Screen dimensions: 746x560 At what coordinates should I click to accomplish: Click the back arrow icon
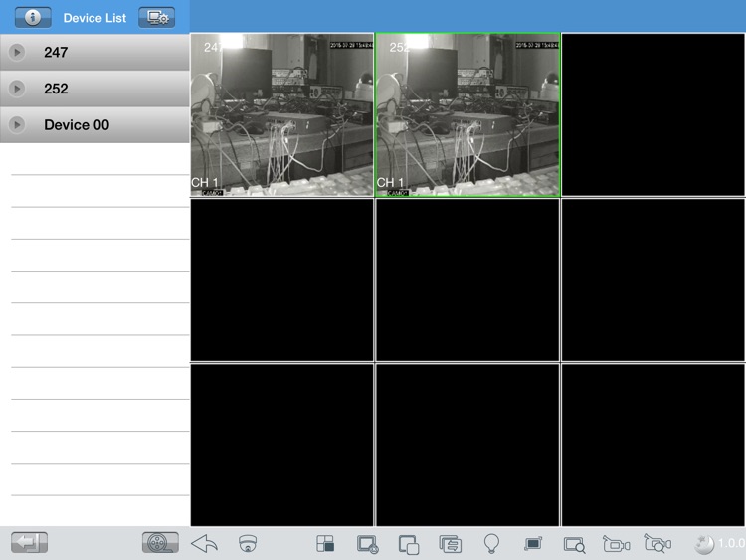click(204, 543)
